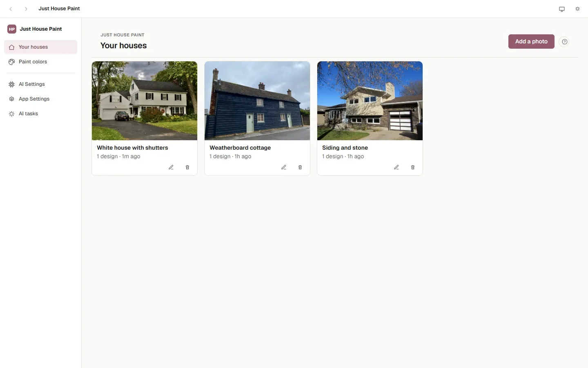588x368 pixels.
Task: Open the Weatherboard cottage photo
Action: click(257, 101)
